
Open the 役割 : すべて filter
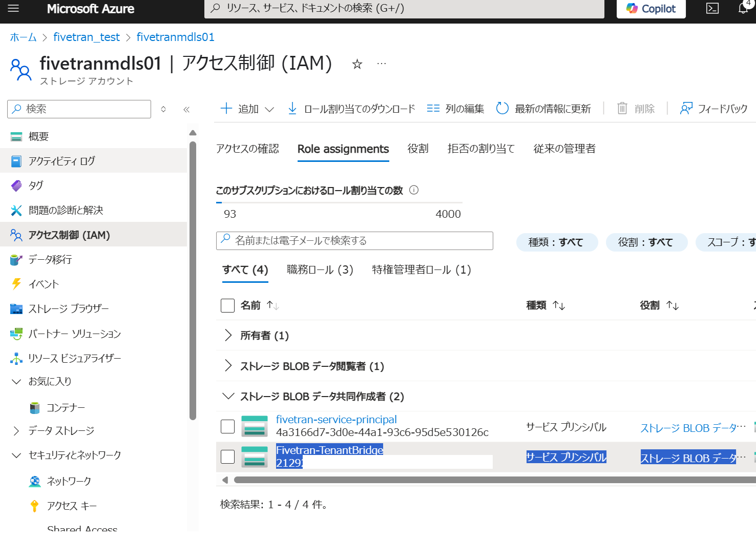point(646,242)
